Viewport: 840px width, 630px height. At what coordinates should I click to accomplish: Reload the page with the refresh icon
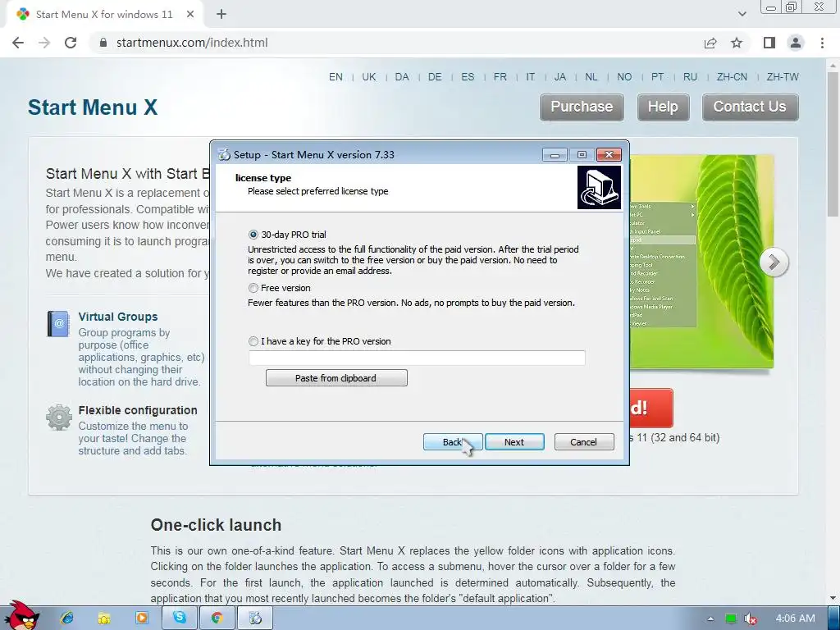pos(71,43)
